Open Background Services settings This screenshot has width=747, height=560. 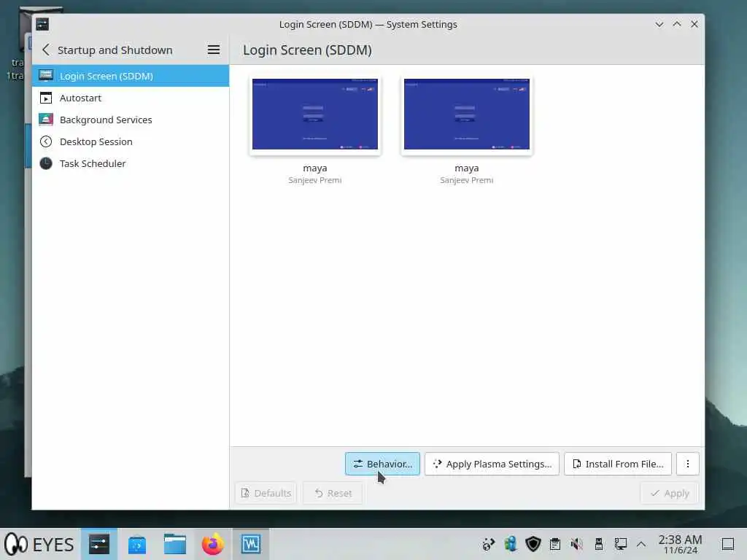pos(130,120)
